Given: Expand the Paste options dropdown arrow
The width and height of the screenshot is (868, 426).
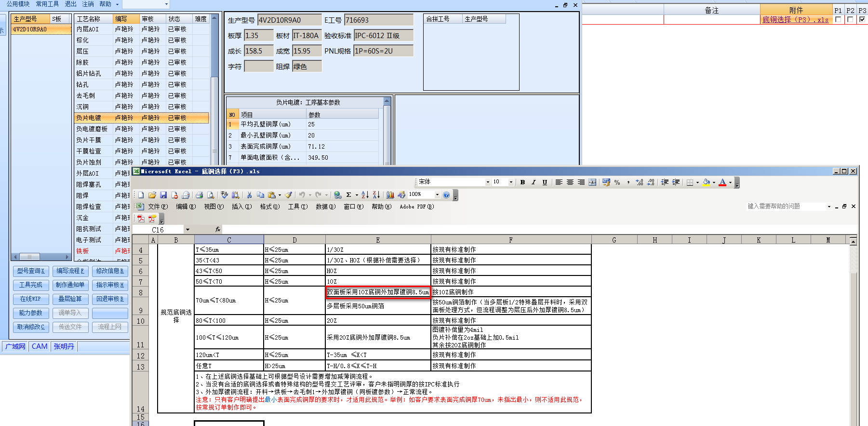Looking at the screenshot, I should click(280, 195).
